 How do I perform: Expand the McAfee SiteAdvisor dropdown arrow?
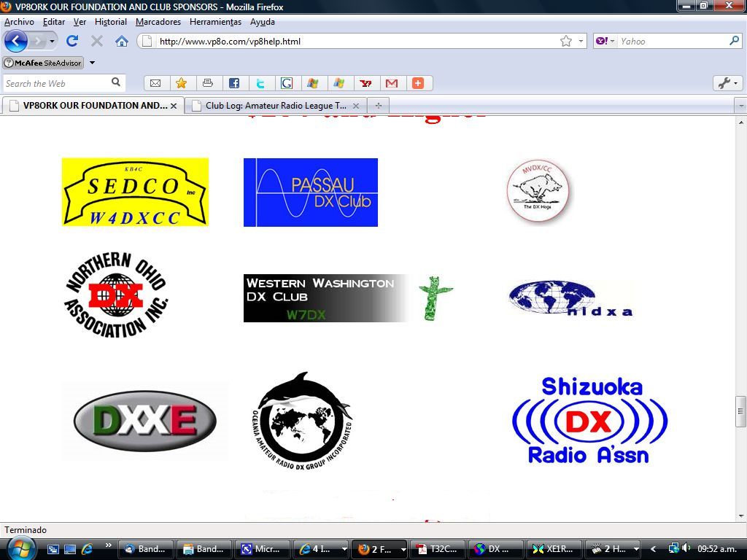click(x=93, y=63)
